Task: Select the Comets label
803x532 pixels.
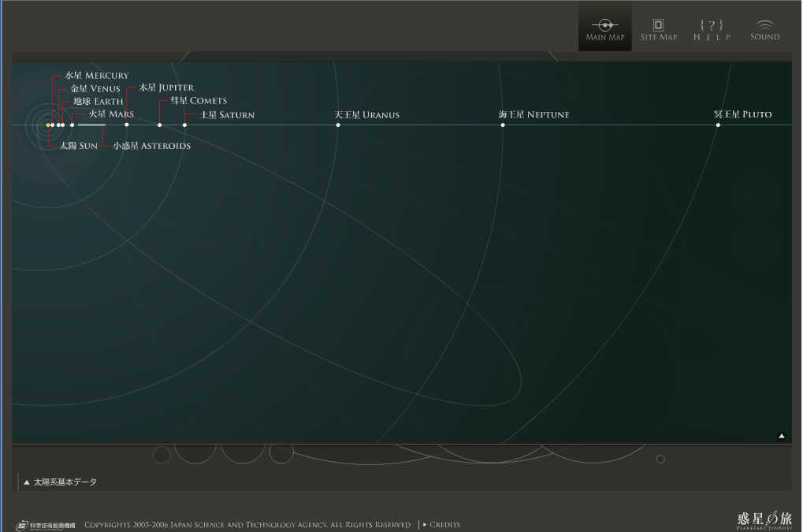Action: tap(199, 100)
